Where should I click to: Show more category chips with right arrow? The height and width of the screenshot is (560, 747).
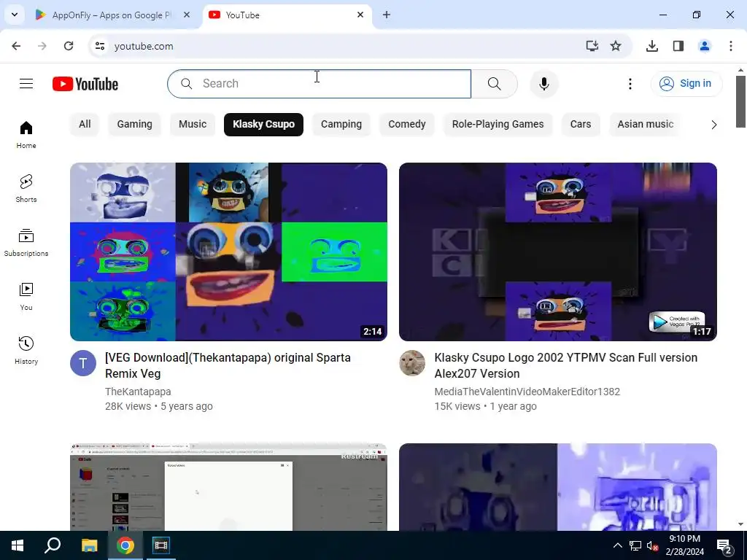713,125
